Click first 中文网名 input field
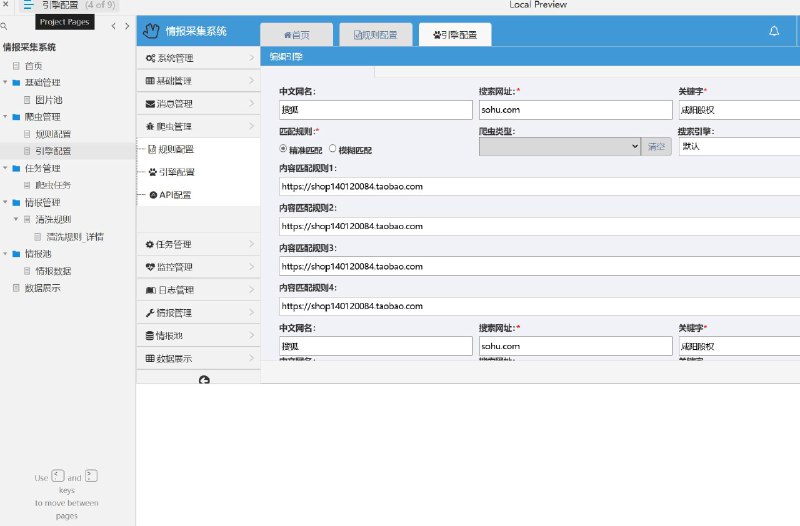The image size is (800, 526). pos(376,110)
